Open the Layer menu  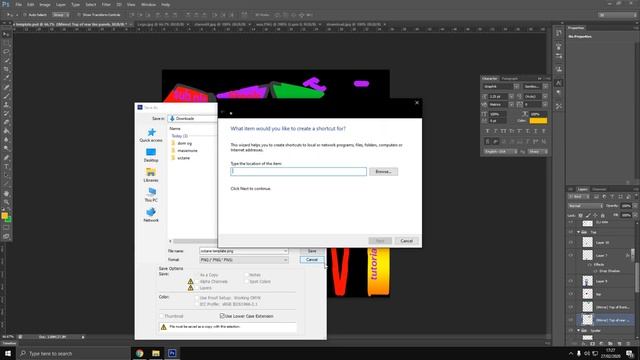point(61,4)
